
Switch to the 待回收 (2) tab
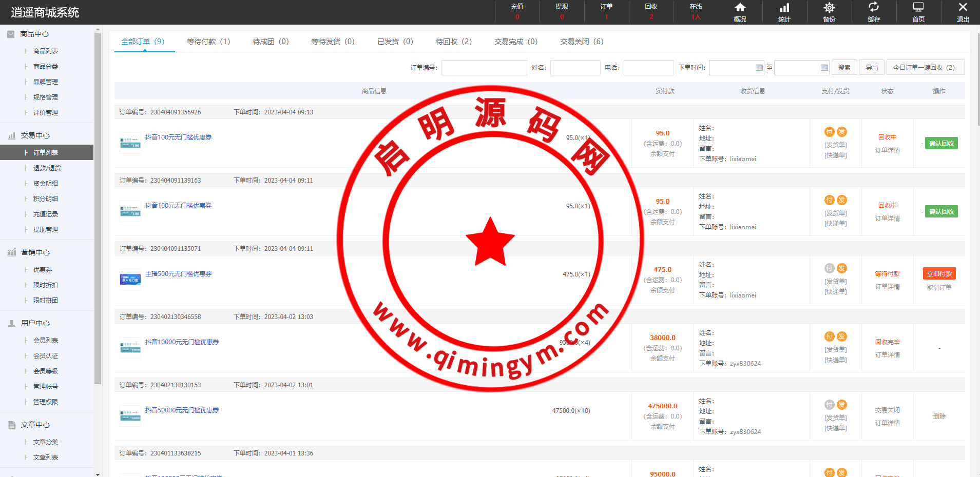453,42
